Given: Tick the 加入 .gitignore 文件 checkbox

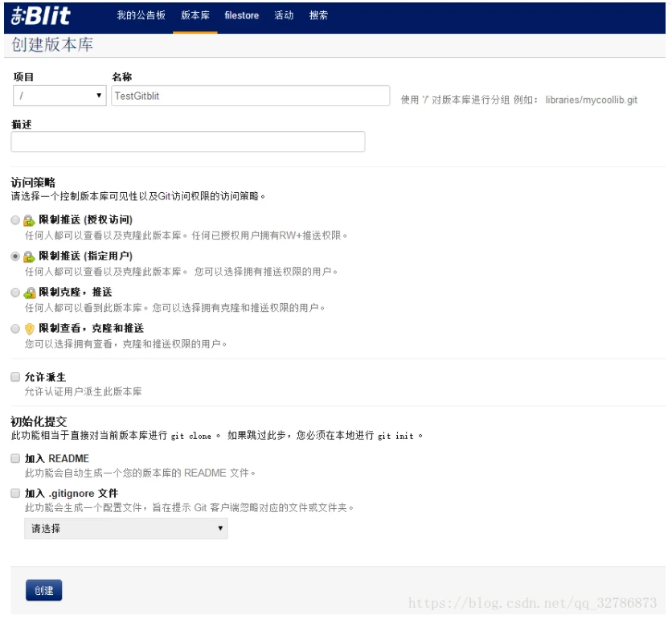Looking at the screenshot, I should 15,494.
